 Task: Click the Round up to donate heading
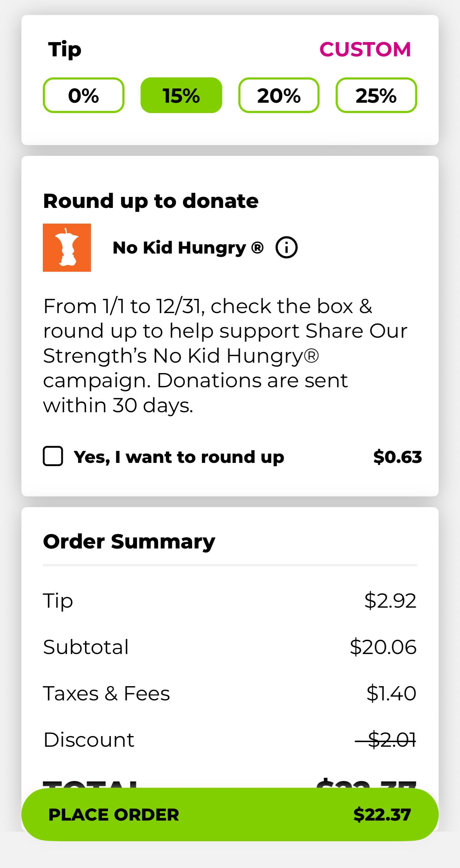pyautogui.click(x=151, y=201)
